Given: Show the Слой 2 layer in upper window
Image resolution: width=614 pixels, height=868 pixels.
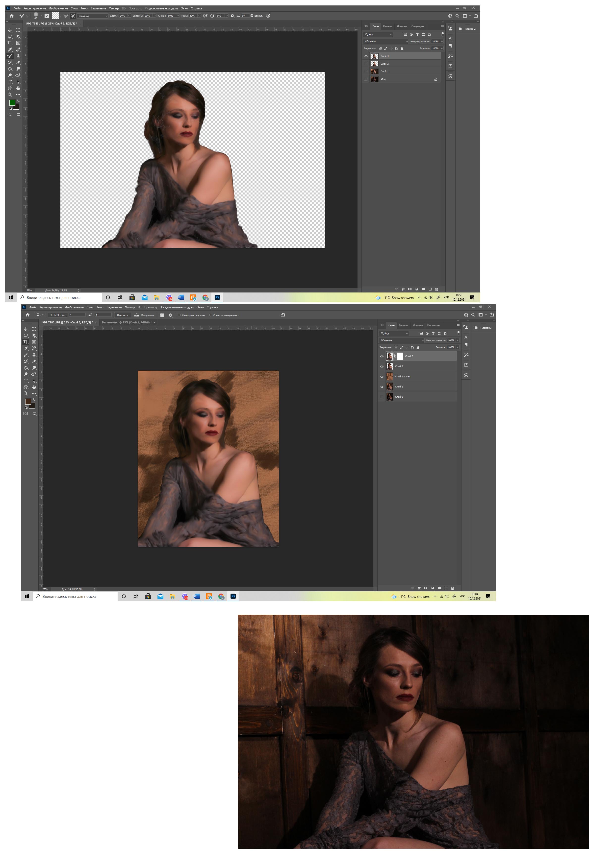Looking at the screenshot, I should [366, 64].
